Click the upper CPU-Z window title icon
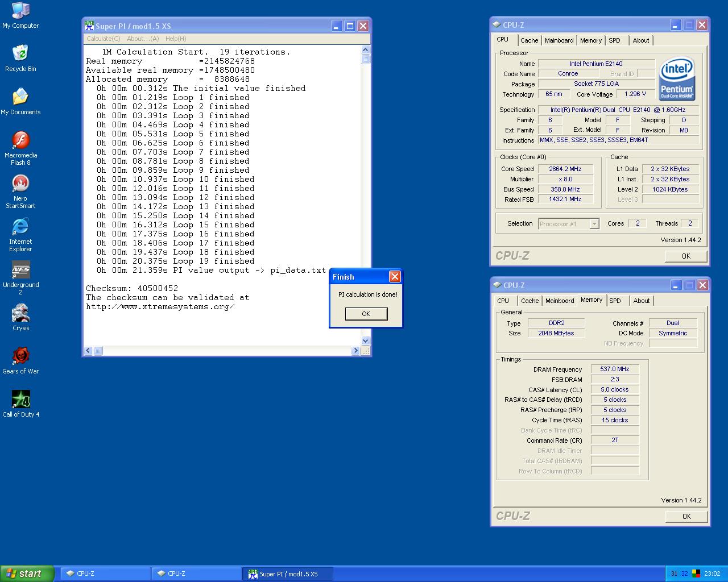Viewport: 728px width, 582px height. (x=497, y=25)
